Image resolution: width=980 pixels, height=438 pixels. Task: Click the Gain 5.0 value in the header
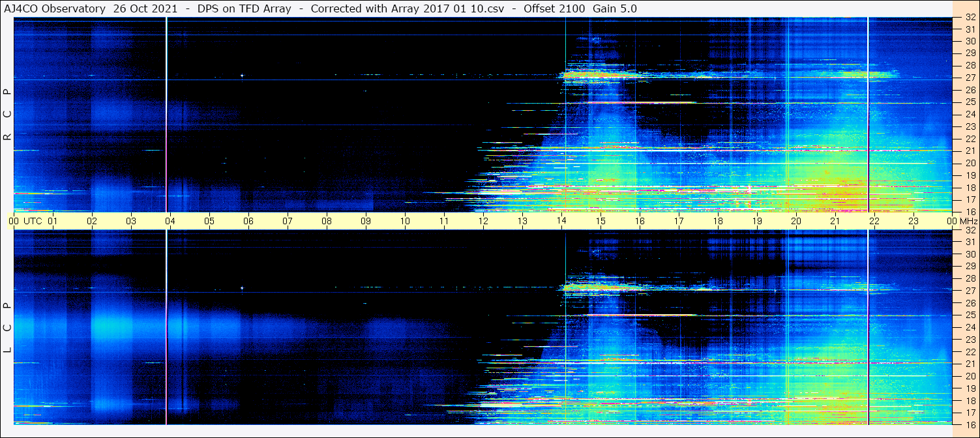pos(614,9)
